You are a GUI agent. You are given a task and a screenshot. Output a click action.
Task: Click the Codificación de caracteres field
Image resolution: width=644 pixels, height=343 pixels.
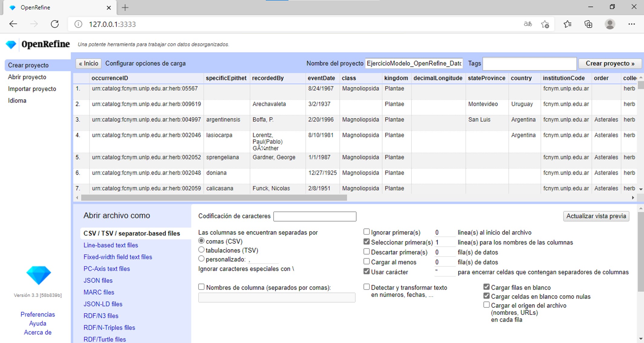click(315, 216)
